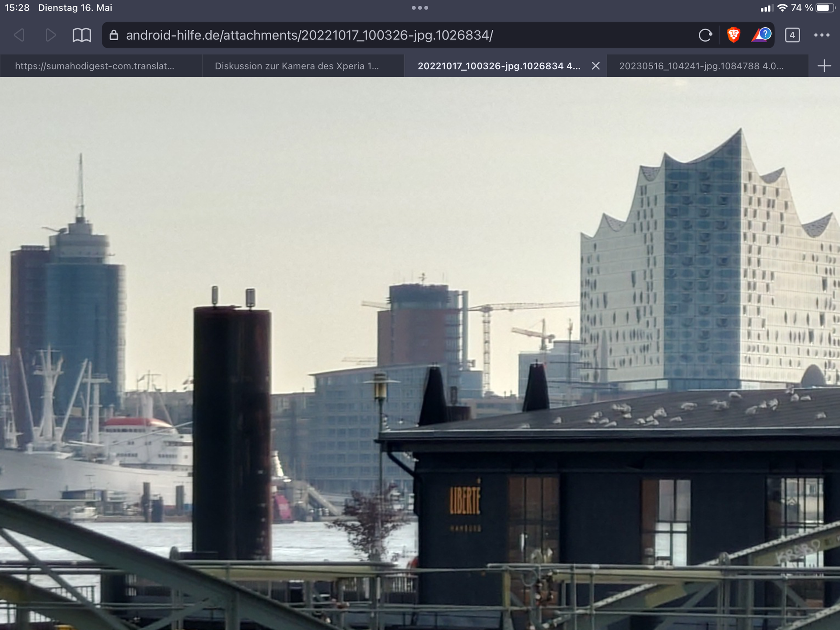Select the active 20221017_100326 tab
The height and width of the screenshot is (630, 840).
tap(499, 66)
